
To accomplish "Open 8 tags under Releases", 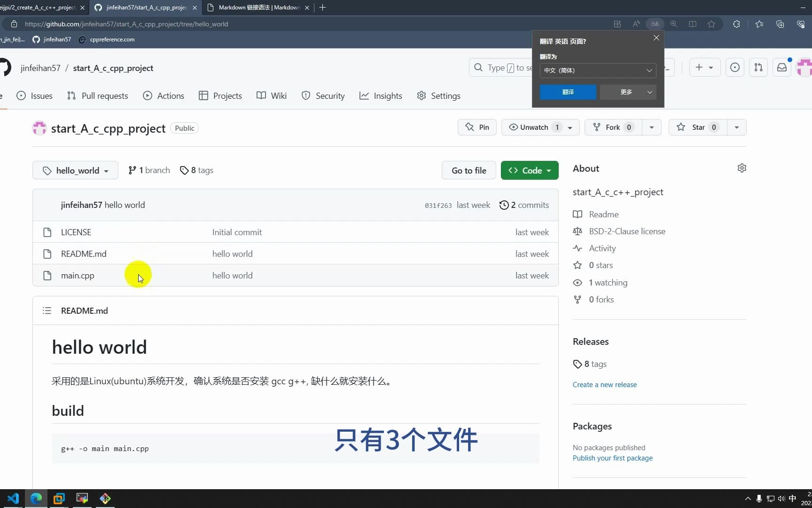I will (590, 364).
